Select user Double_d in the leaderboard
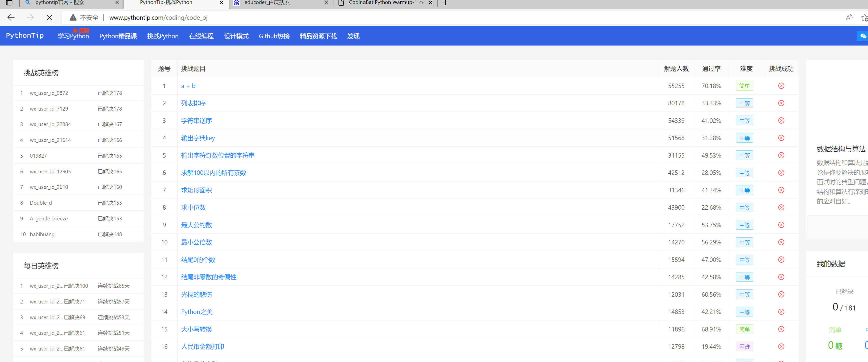 point(41,203)
